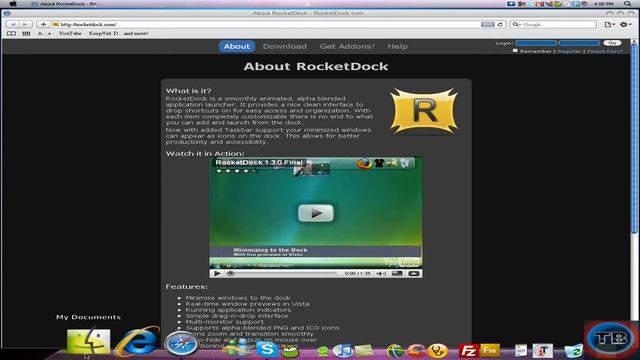Click the menu bar clock
Screen dimensions: 640x360
click(x=604, y=4)
